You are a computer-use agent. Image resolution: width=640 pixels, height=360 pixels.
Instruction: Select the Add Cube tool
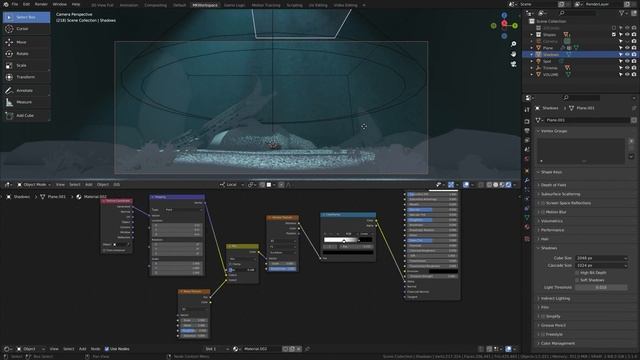point(27,116)
